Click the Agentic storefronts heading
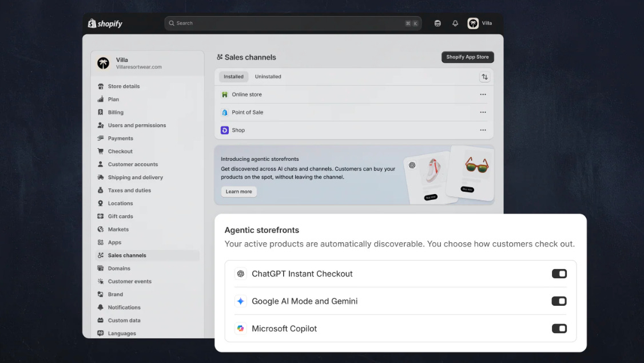The image size is (644, 363). coord(261,230)
